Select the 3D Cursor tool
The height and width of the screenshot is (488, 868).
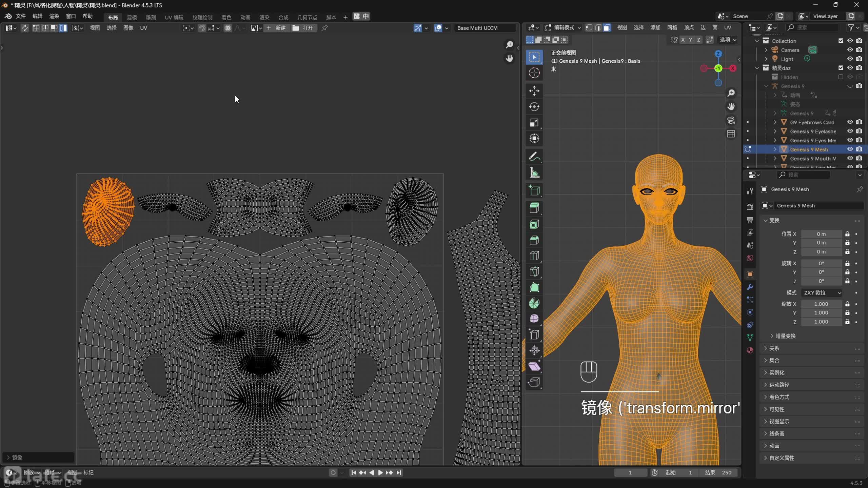click(534, 73)
